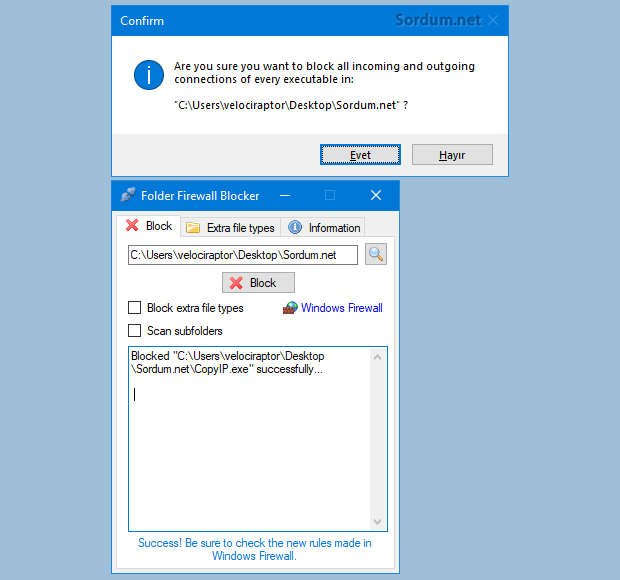Enable Scan subfolders checkbox
The height and width of the screenshot is (580, 620).
(134, 331)
